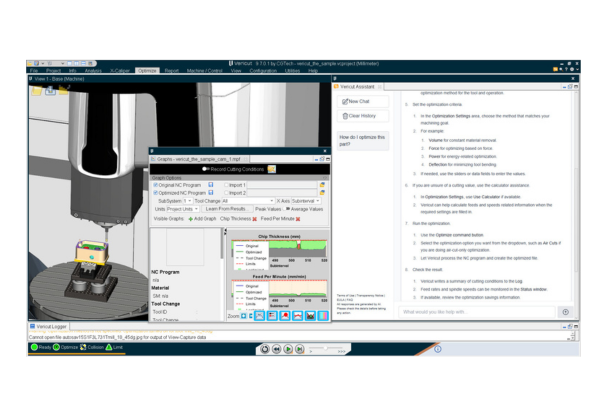600x414 pixels.
Task: Open the Tool Change dropdown set to All
Action: pos(248,201)
